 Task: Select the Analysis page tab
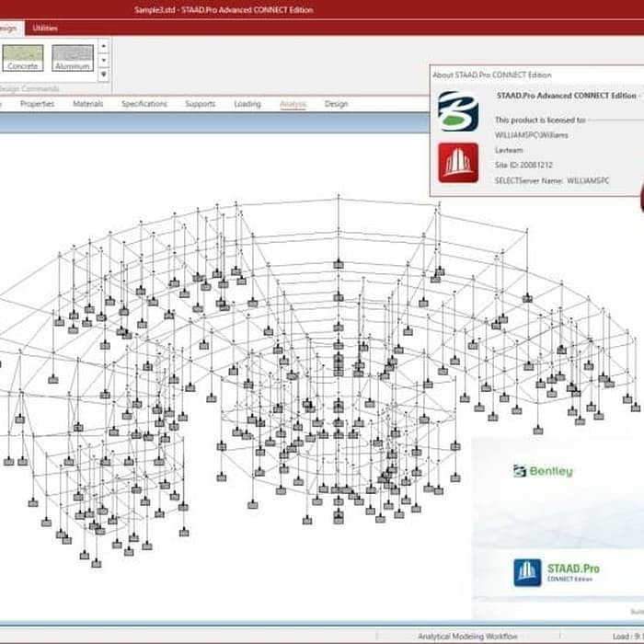tap(293, 104)
